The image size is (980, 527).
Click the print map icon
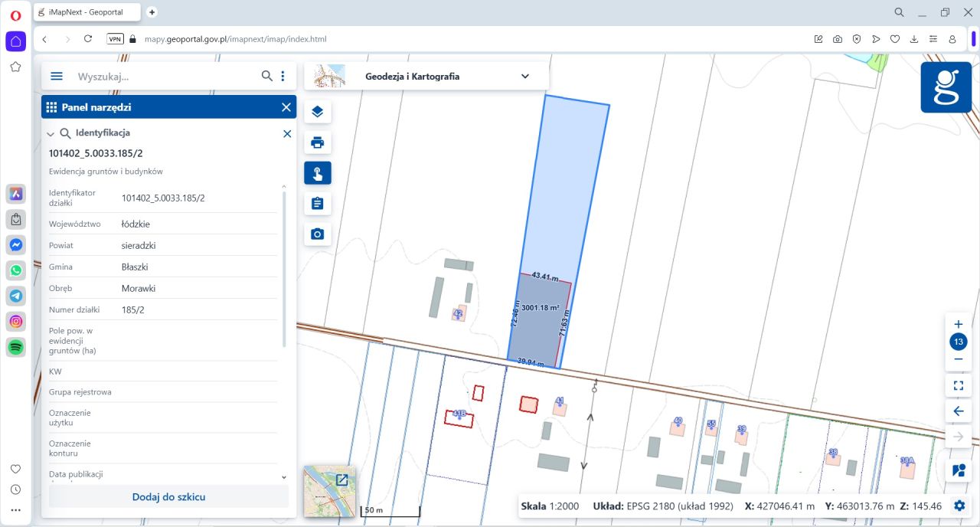pyautogui.click(x=318, y=142)
